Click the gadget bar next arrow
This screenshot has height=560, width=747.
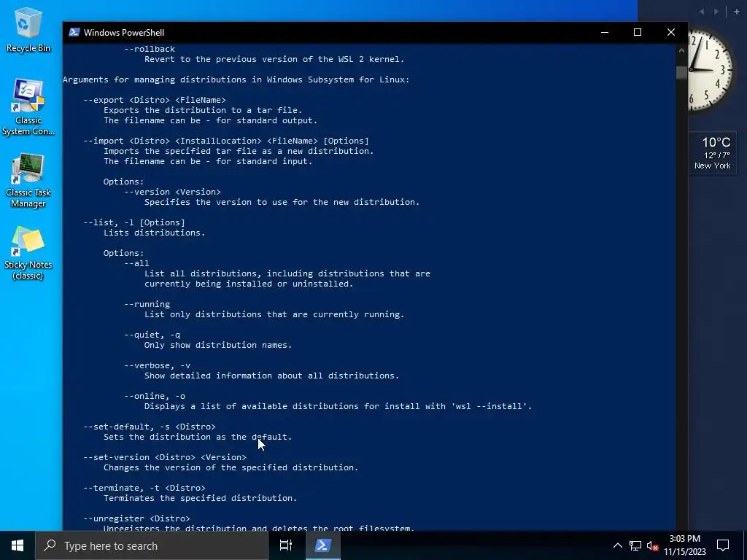coord(716,12)
